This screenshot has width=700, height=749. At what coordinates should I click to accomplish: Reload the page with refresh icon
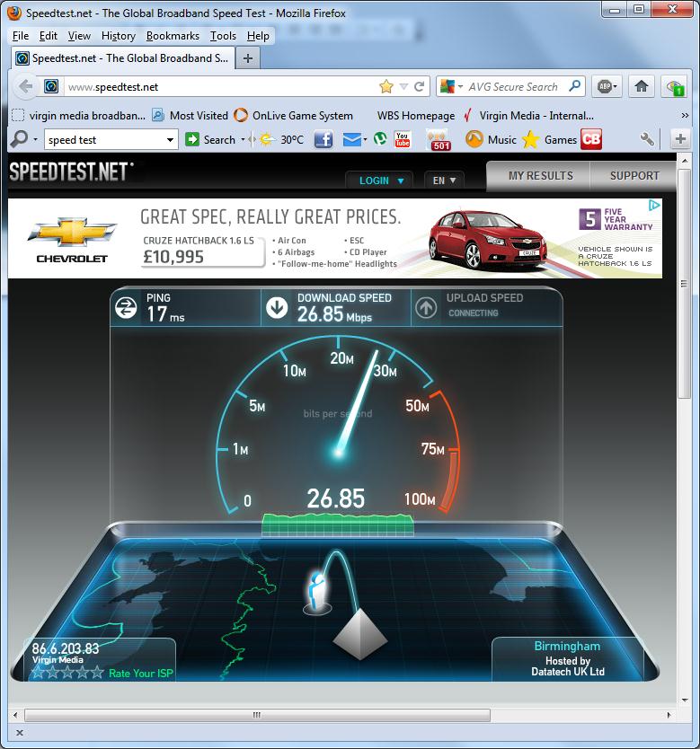coord(420,86)
